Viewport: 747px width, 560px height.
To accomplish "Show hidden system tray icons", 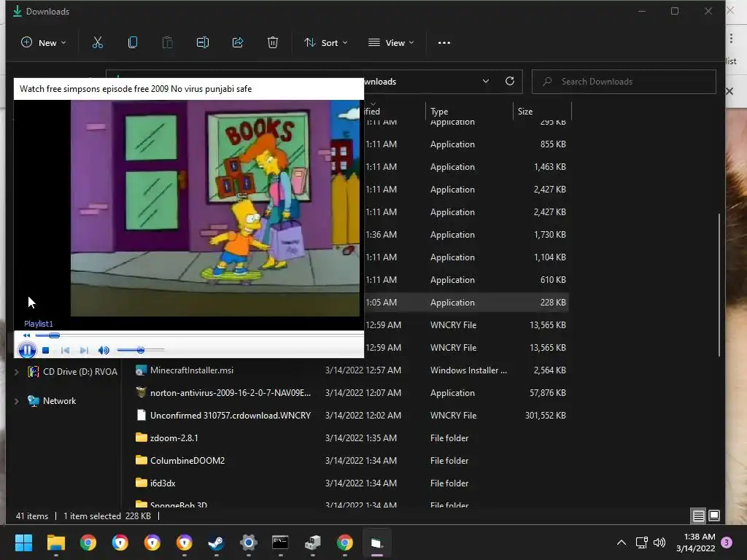I will click(x=622, y=542).
